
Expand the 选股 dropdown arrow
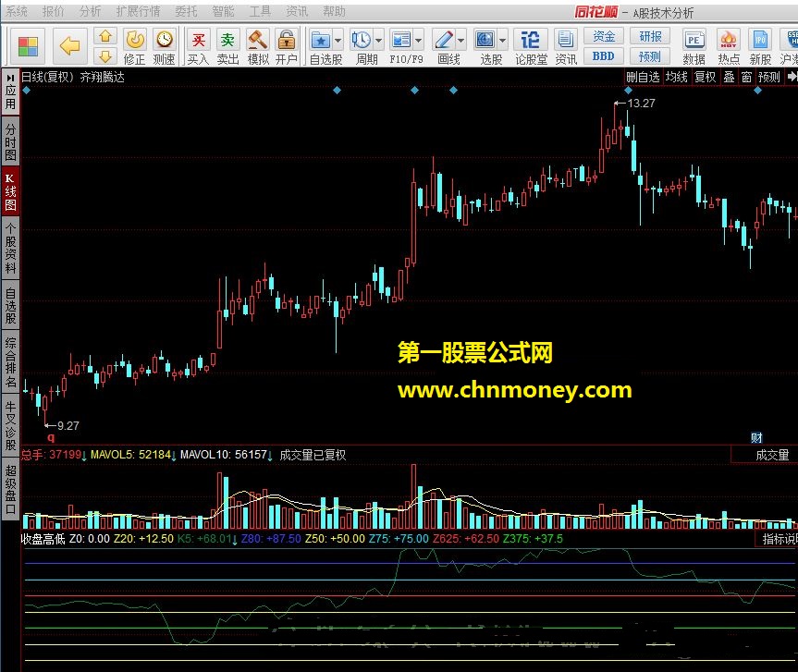point(503,40)
